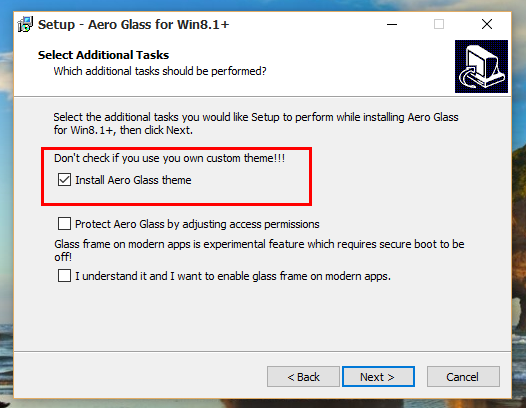This screenshot has height=408, width=526.
Task: Click the Setup installer icon in title bar
Action: 25,24
